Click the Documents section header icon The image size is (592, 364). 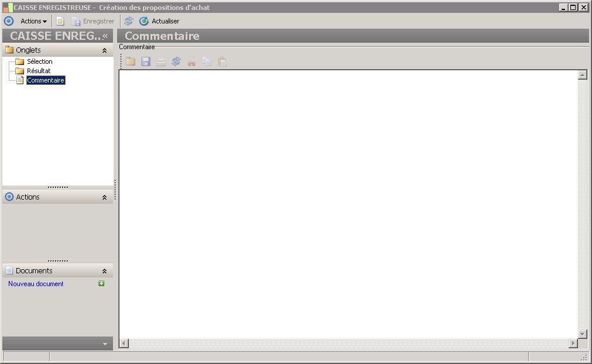coord(9,270)
